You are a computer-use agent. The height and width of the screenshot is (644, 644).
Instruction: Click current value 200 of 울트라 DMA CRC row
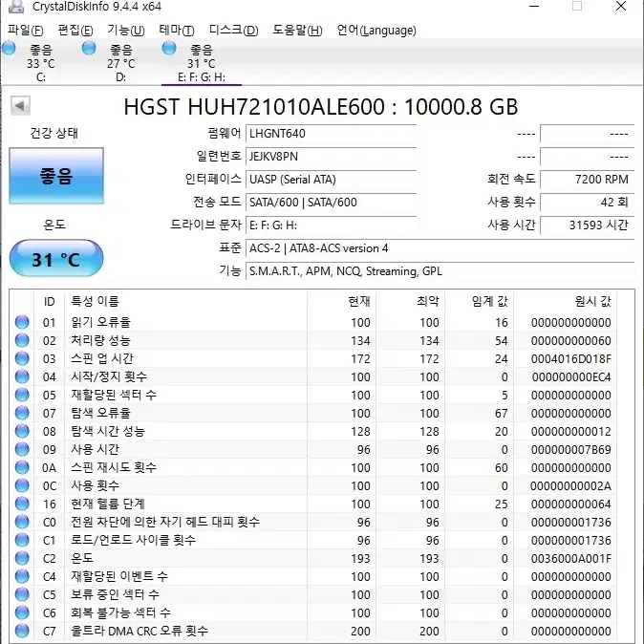pos(360,631)
